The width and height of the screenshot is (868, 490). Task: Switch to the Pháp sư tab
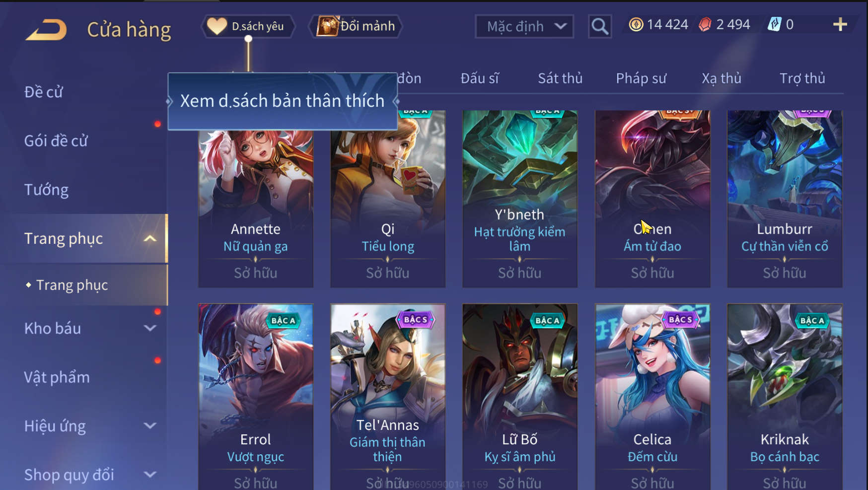tap(641, 78)
